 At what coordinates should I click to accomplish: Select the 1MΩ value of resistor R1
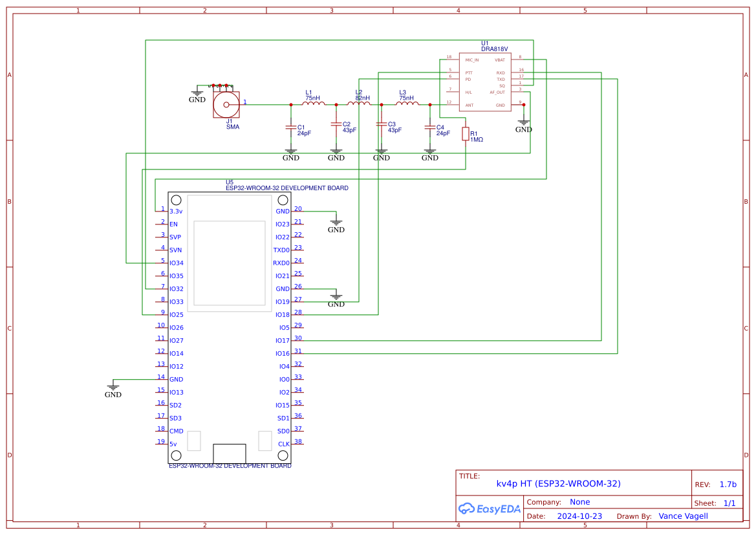coord(477,140)
